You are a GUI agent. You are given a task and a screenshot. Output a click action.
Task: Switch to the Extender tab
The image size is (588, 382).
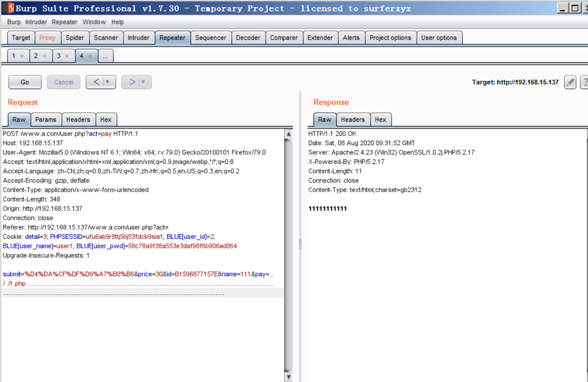click(320, 38)
